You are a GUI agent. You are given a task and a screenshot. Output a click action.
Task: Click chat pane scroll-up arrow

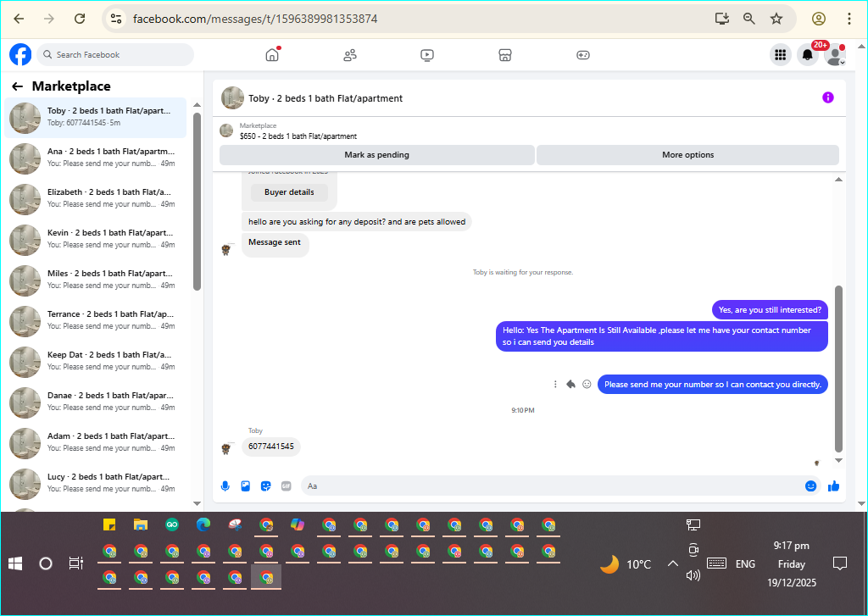pyautogui.click(x=838, y=180)
